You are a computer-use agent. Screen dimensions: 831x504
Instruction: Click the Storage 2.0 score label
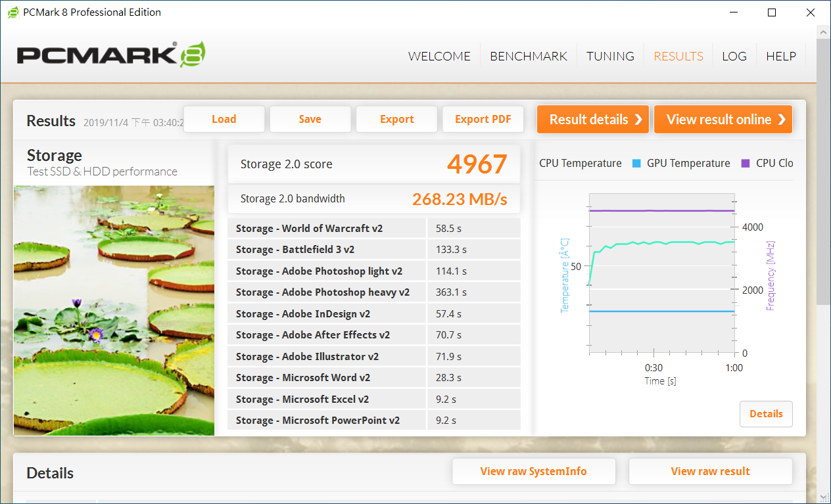pos(287,164)
